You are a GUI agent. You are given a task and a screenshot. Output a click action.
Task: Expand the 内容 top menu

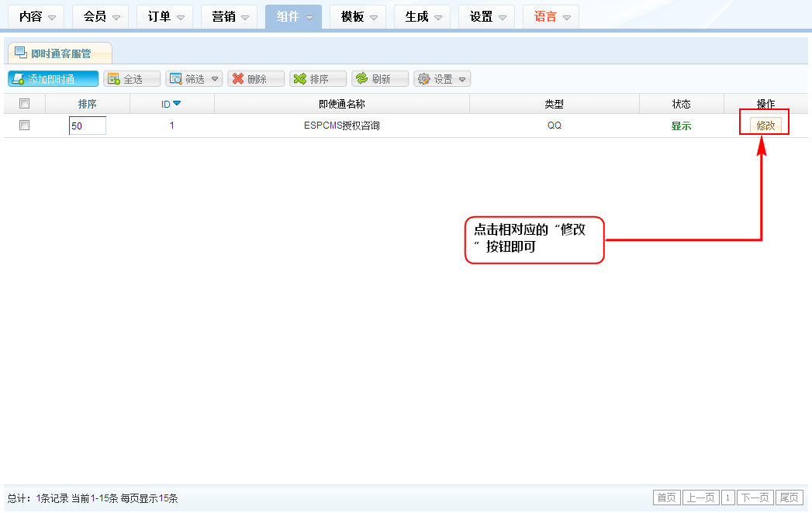coord(36,16)
